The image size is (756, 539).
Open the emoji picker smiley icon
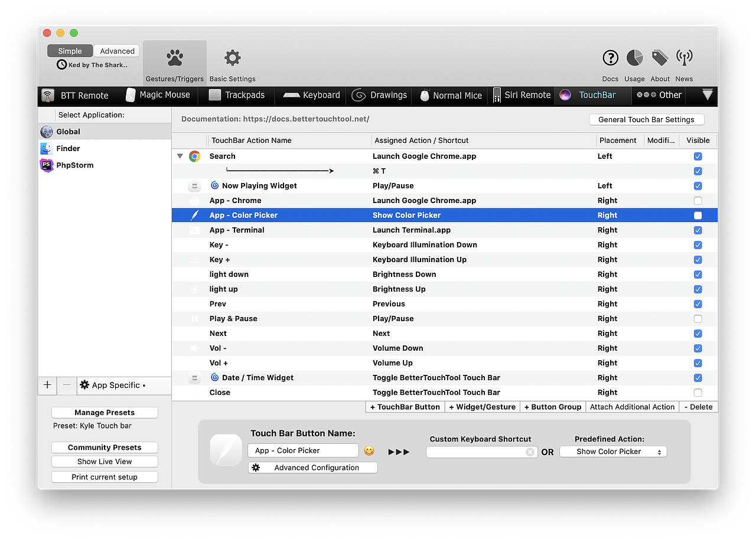click(x=369, y=450)
